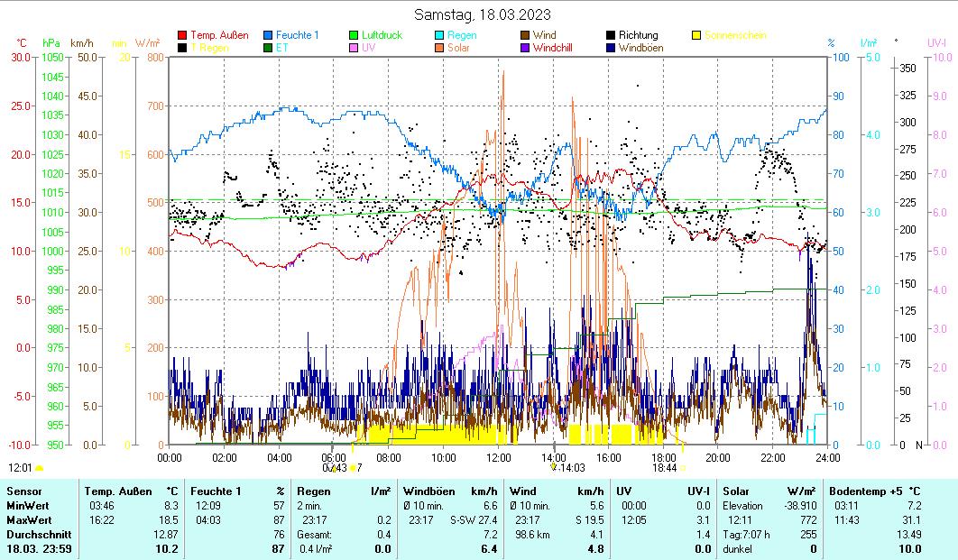
Task: Click the °C axis unit label at top left
Action: point(22,43)
